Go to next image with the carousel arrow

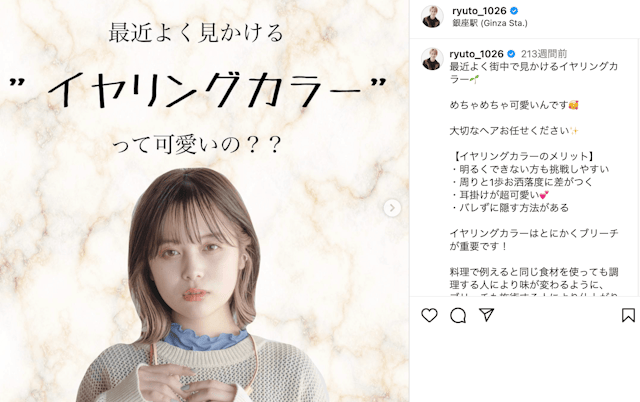392,208
